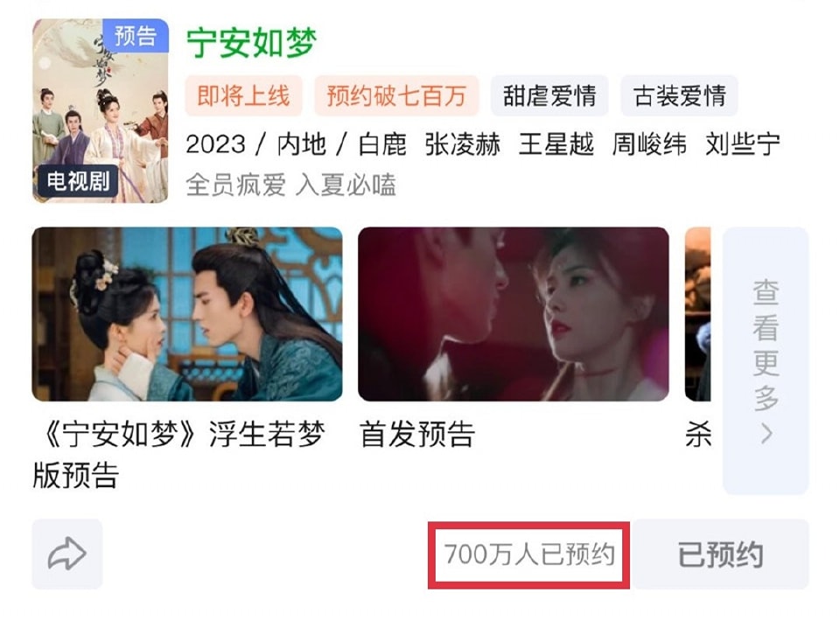Select the 古装爱情 genre tag

click(x=679, y=96)
